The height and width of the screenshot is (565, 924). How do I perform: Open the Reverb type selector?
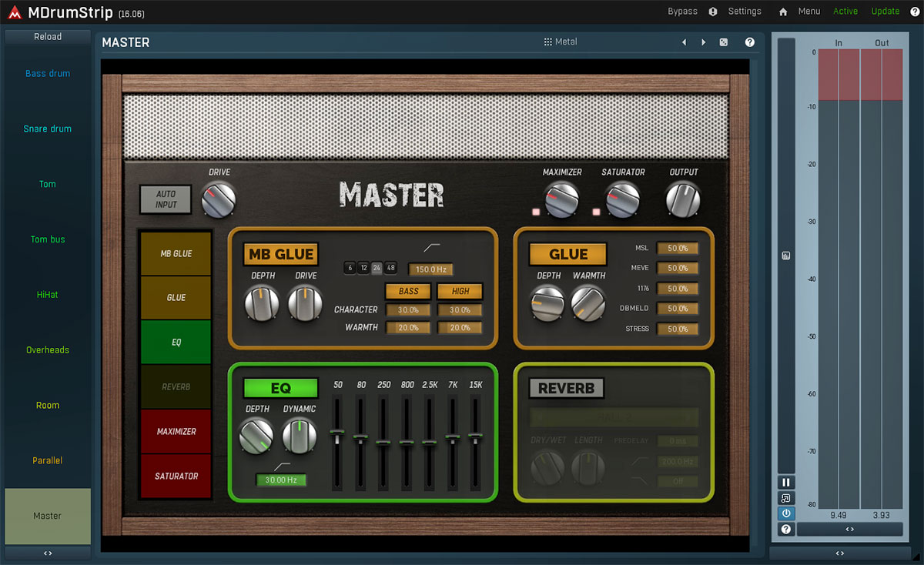(614, 417)
